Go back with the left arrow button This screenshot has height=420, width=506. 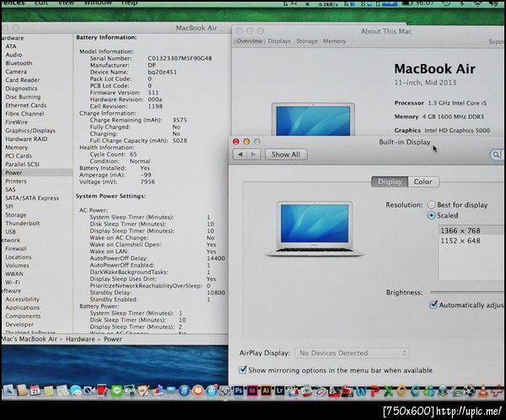click(240, 154)
